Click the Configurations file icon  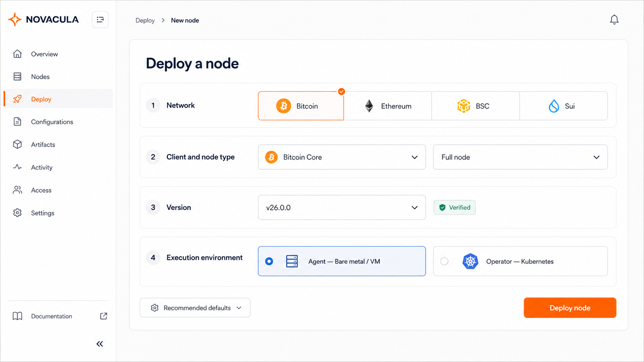pos(17,122)
